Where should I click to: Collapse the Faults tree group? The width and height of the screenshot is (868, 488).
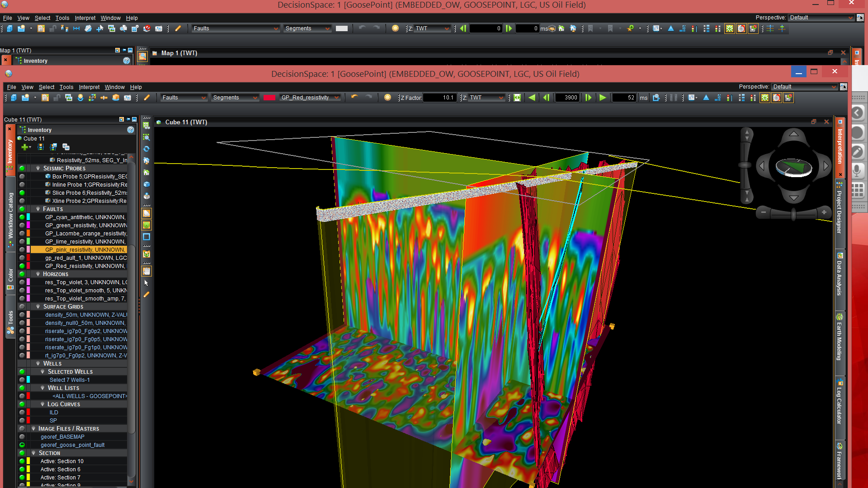click(x=38, y=209)
